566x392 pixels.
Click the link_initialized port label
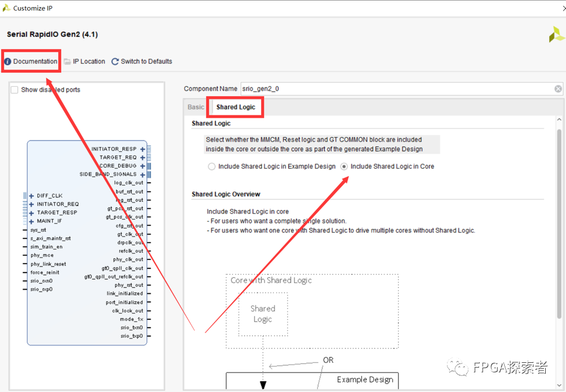point(125,293)
